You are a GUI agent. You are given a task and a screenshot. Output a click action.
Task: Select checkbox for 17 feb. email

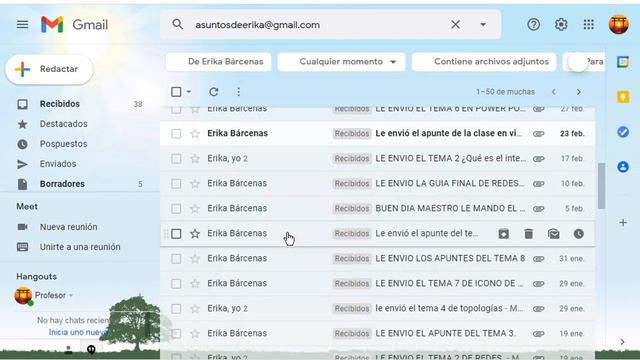pos(176,158)
